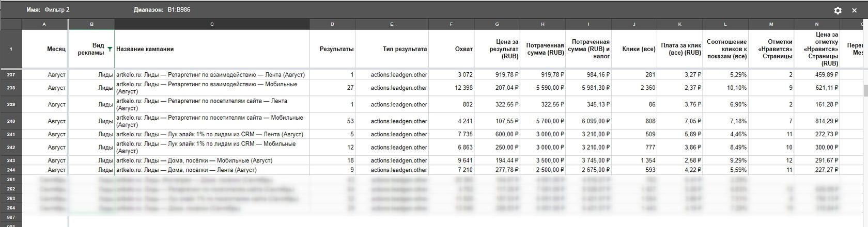Select the Клики (все) header cell
Image resolution: width=868 pixels, height=227 pixels.
pyautogui.click(x=634, y=49)
